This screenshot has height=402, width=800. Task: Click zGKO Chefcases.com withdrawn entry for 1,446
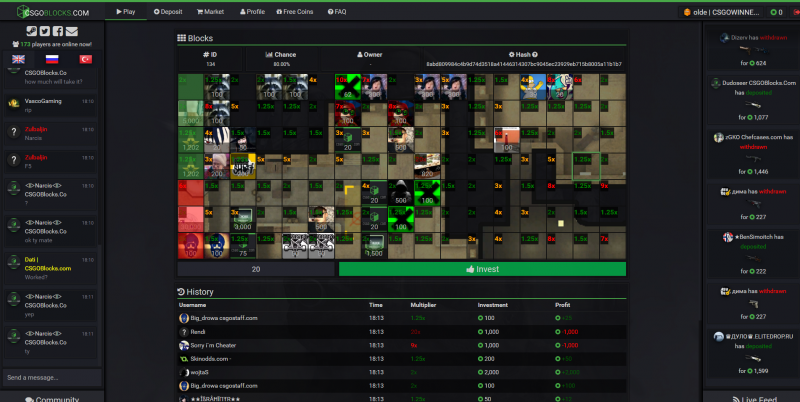click(x=753, y=154)
